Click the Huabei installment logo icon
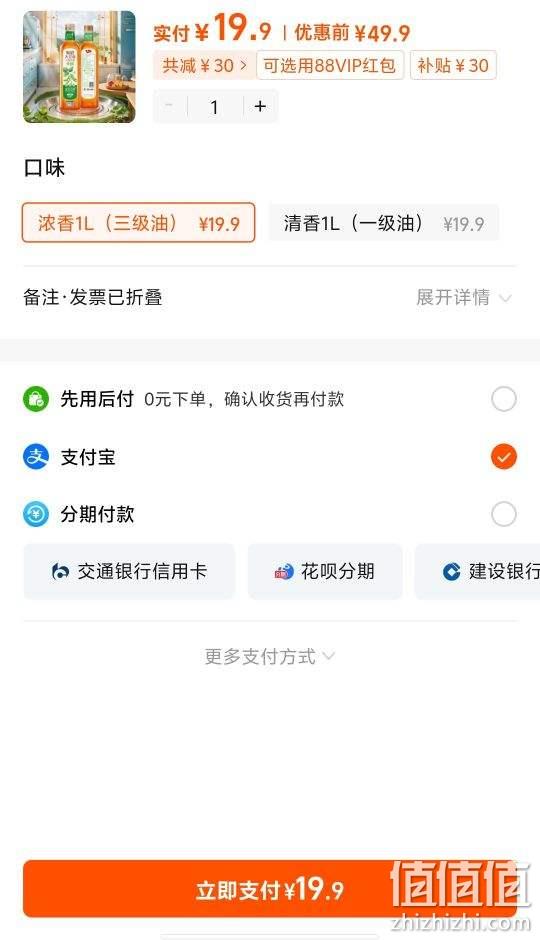540x940 pixels. pos(284,572)
